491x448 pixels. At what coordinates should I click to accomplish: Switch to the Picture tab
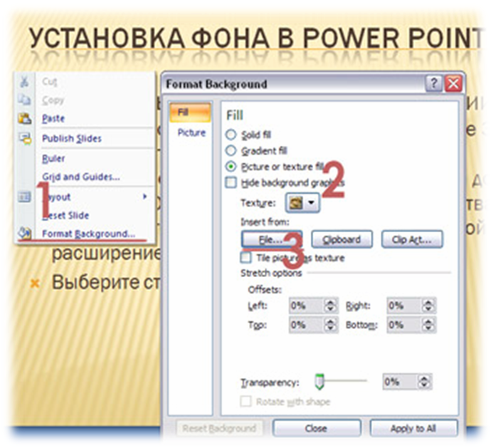tap(191, 132)
